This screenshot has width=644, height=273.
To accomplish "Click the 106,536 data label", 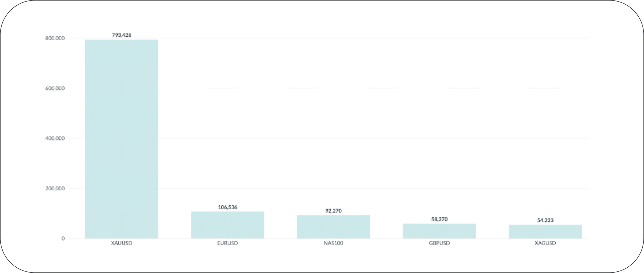I will click(x=227, y=207).
